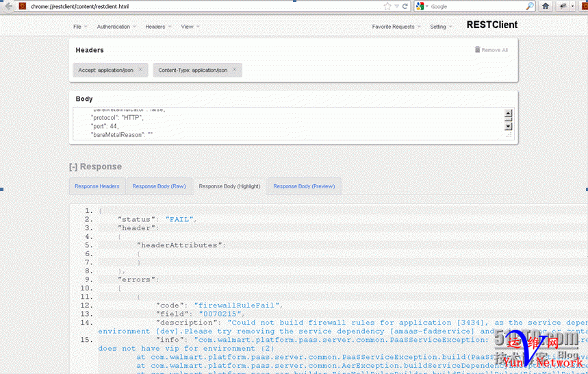The image size is (588, 374).
Task: Reload the page with the refresh icon
Action: [405, 6]
